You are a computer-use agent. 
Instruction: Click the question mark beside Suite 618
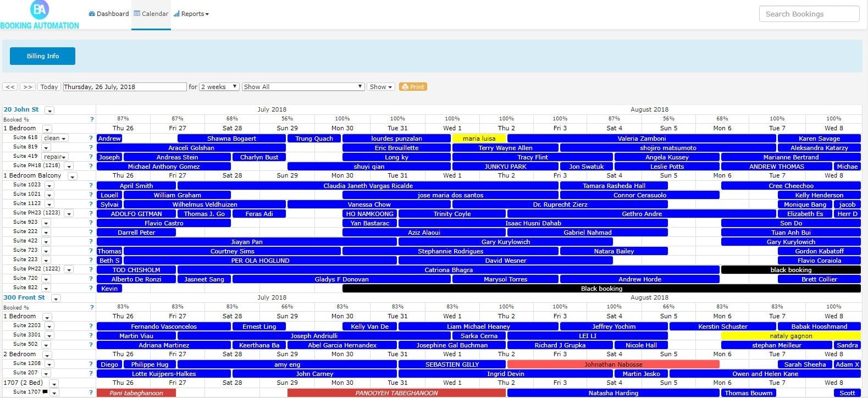click(x=91, y=138)
